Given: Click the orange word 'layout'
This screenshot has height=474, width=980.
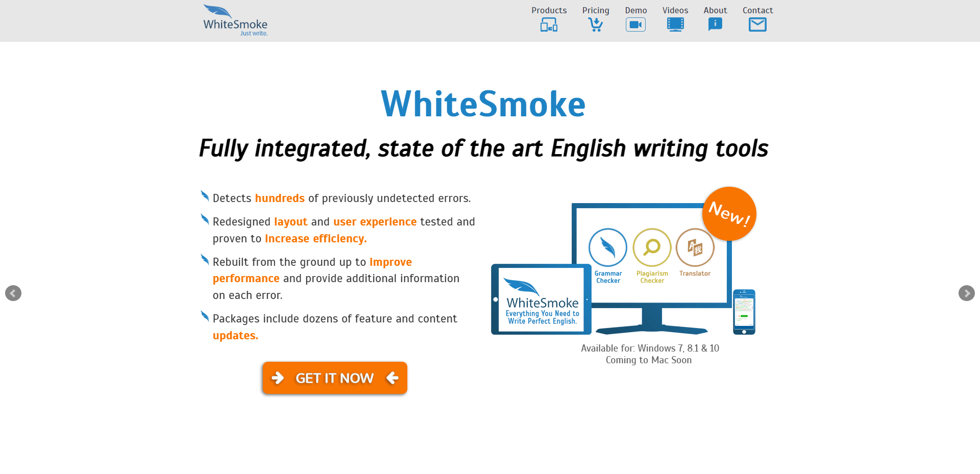Looking at the screenshot, I should point(291,222).
